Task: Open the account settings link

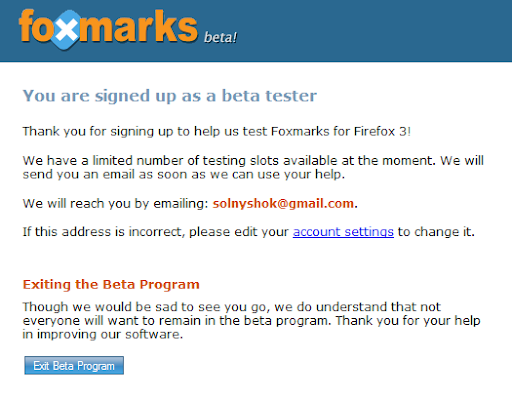Action: [343, 232]
